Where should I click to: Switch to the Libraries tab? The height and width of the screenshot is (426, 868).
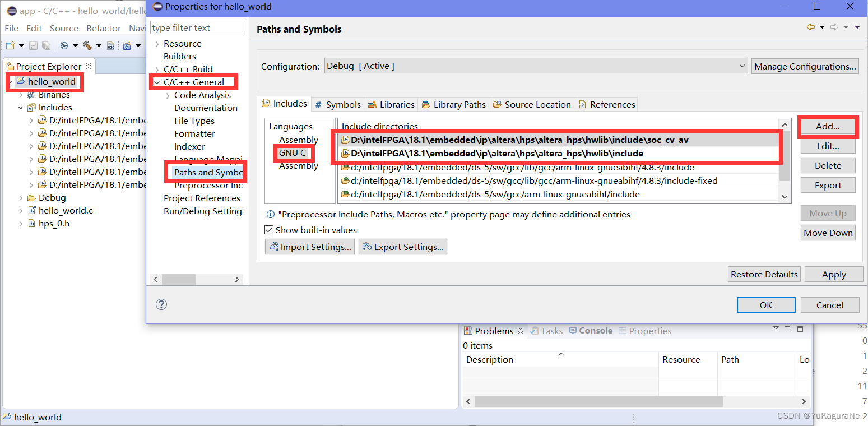click(391, 104)
